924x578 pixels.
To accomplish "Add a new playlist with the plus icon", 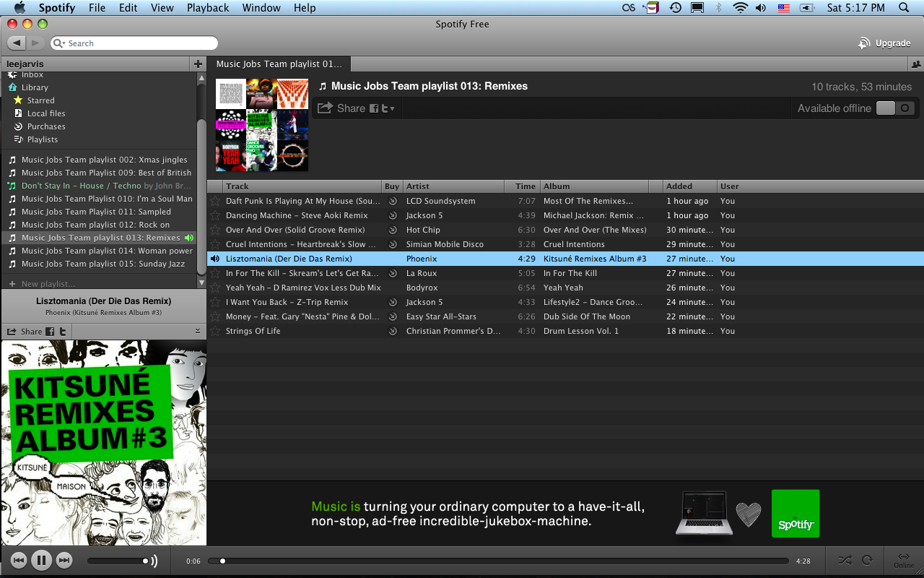I will pyautogui.click(x=199, y=64).
